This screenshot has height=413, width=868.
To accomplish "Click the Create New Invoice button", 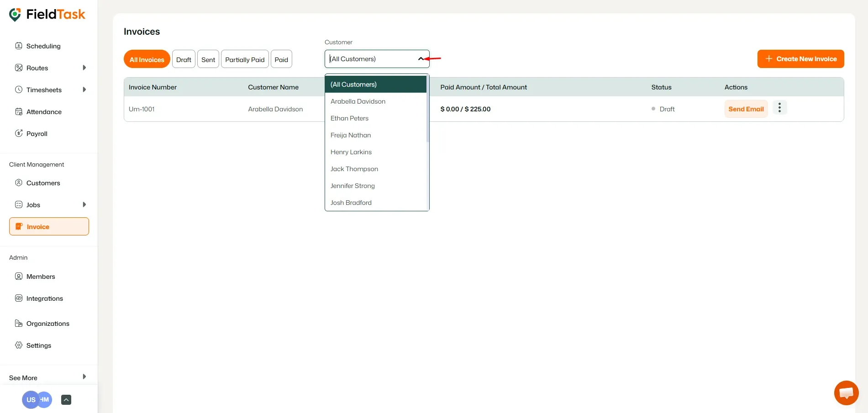I will pyautogui.click(x=800, y=59).
